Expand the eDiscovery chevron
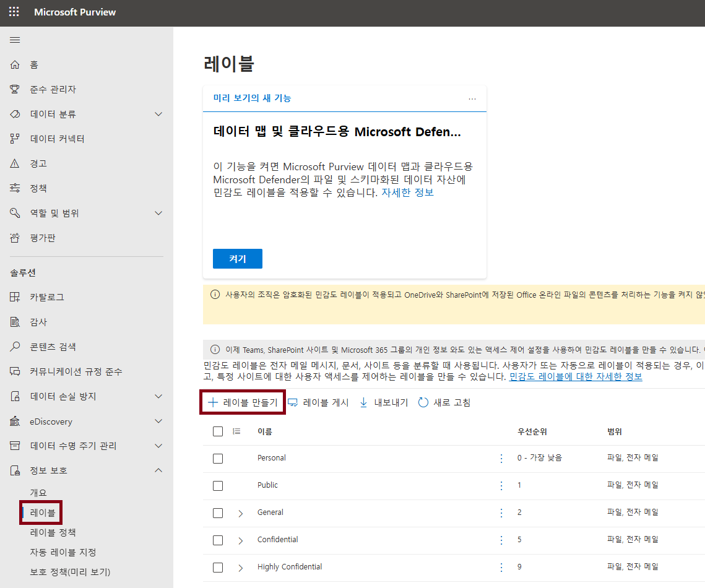Screen dimensions: 705x588 pos(158,422)
